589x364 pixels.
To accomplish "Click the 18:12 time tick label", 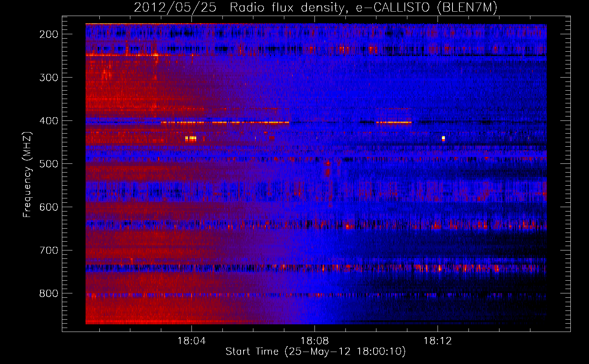I will pyautogui.click(x=438, y=341).
